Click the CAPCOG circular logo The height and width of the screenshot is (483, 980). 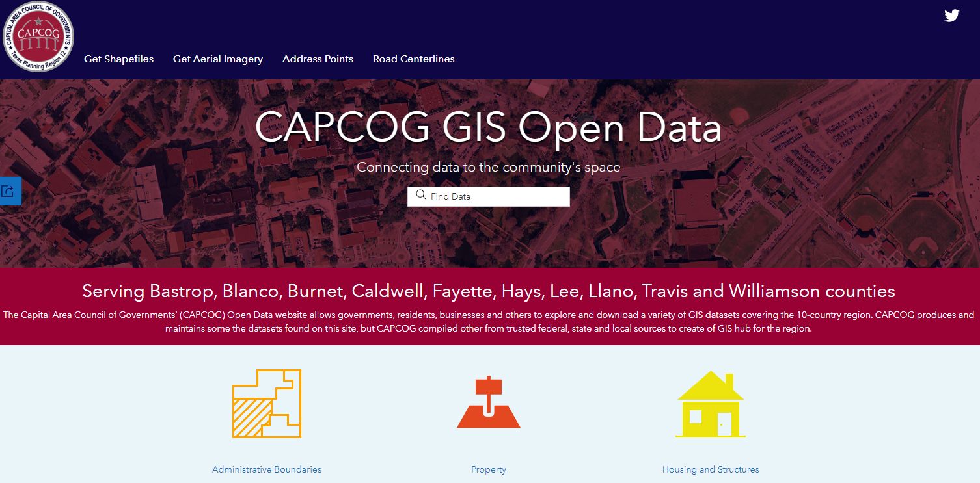tap(38, 36)
